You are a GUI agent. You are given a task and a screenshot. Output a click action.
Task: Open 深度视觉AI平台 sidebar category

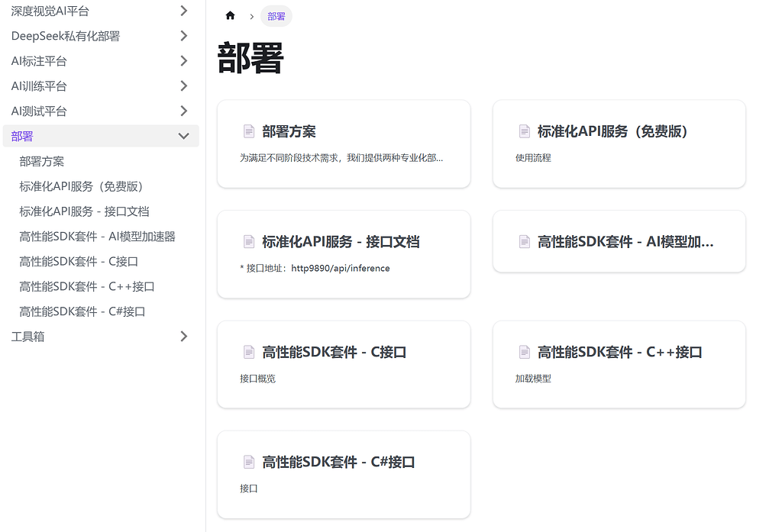click(50, 11)
